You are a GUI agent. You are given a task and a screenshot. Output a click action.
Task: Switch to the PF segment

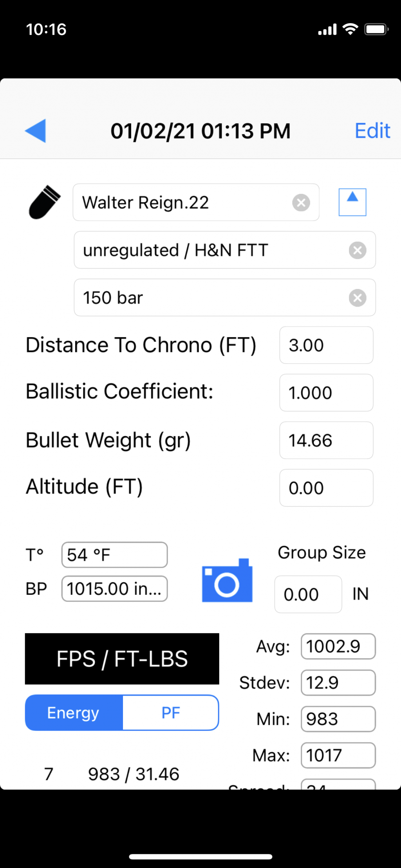coord(171,713)
